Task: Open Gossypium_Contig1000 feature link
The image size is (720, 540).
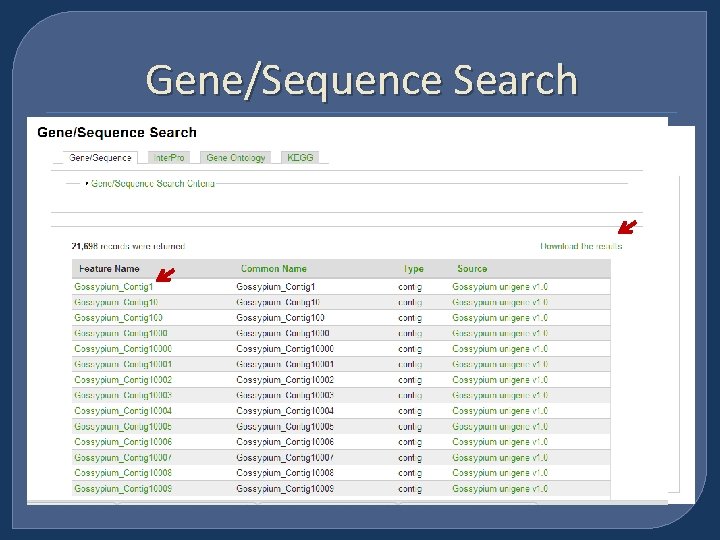Action: point(121,333)
